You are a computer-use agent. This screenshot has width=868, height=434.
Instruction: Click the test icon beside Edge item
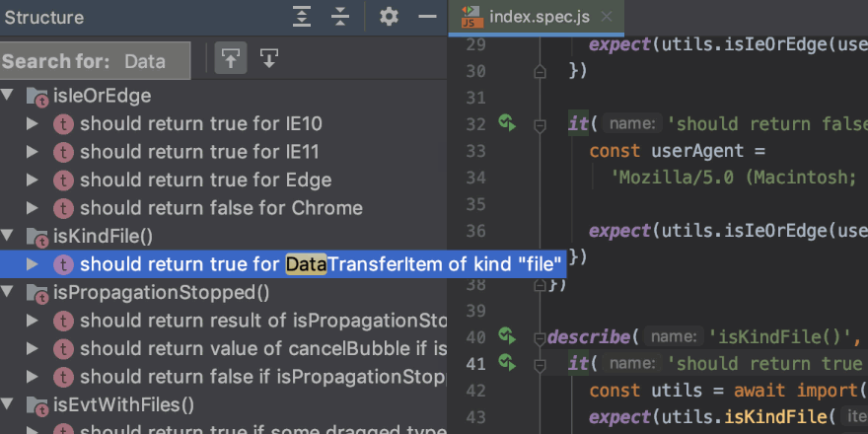coord(63,181)
